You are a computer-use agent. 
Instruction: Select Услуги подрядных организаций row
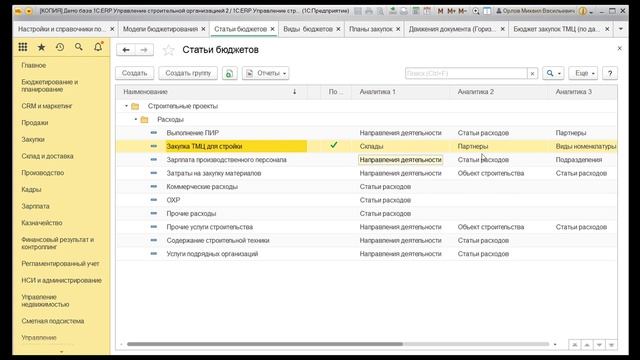366,254
